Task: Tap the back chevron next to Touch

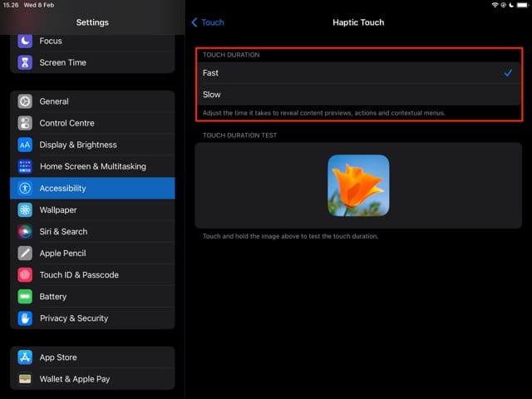Action: pos(195,22)
